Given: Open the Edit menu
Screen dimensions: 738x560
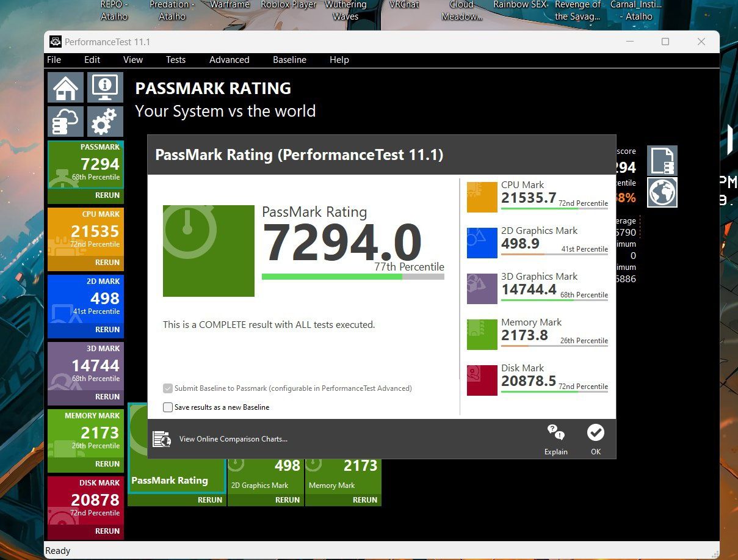Looking at the screenshot, I should pos(92,60).
